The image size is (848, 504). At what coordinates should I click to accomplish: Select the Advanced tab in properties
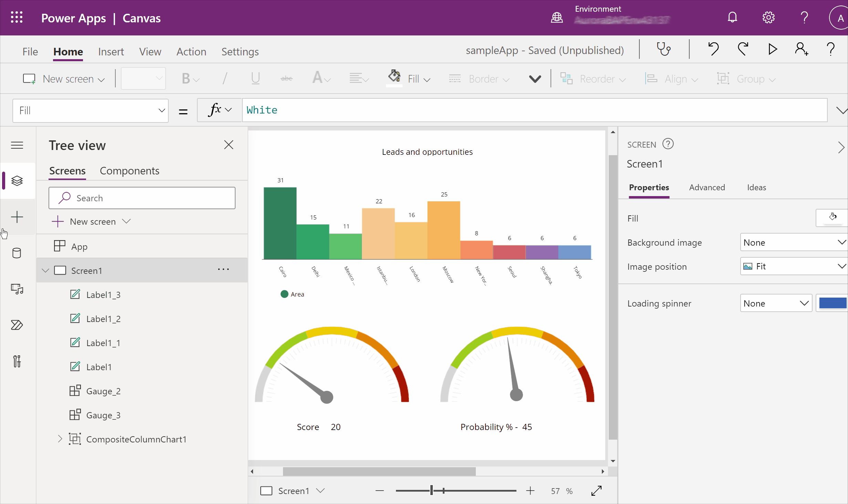707,187
